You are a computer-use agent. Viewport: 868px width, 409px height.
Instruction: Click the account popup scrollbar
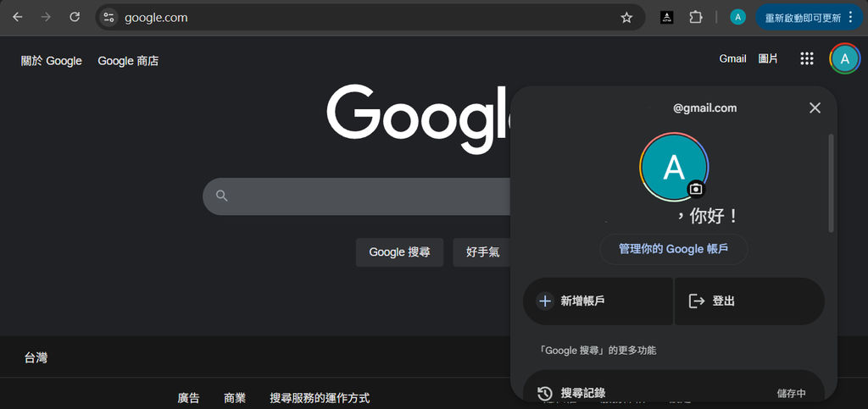pyautogui.click(x=831, y=182)
